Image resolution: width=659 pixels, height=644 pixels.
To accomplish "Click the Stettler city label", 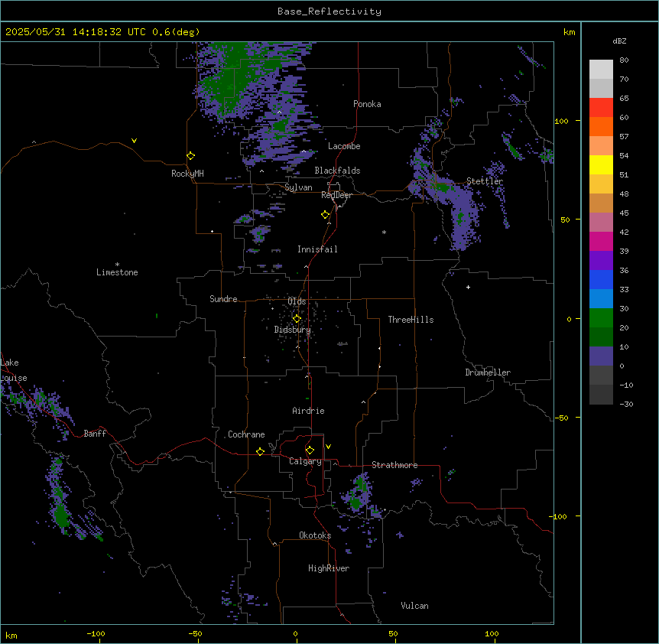I will click(x=485, y=181).
